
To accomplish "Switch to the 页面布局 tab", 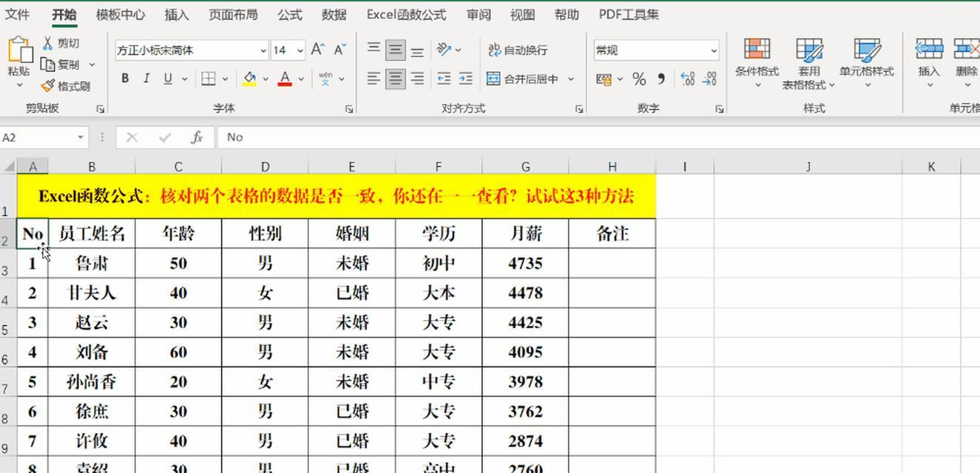I will tap(233, 15).
